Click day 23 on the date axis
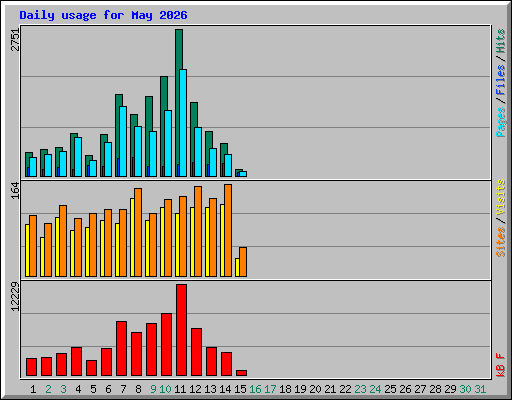This screenshot has width=512, height=400. point(360,389)
